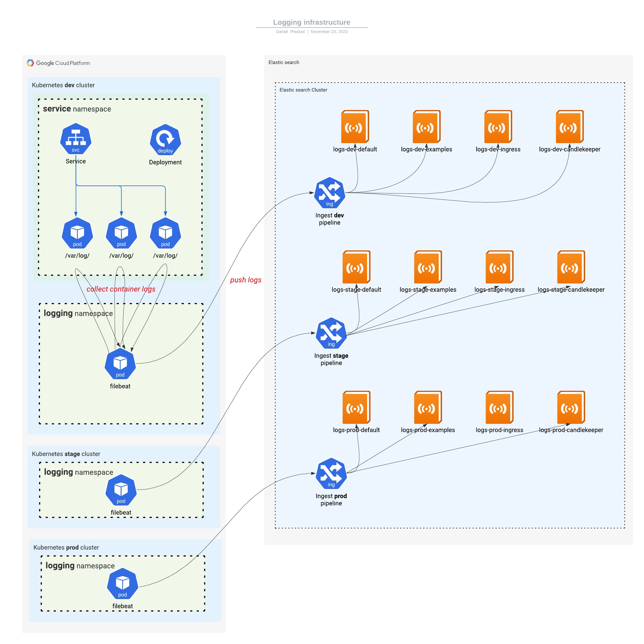644x644 pixels.
Task: Select the logs-dev-examples index icon
Action: pos(426,127)
